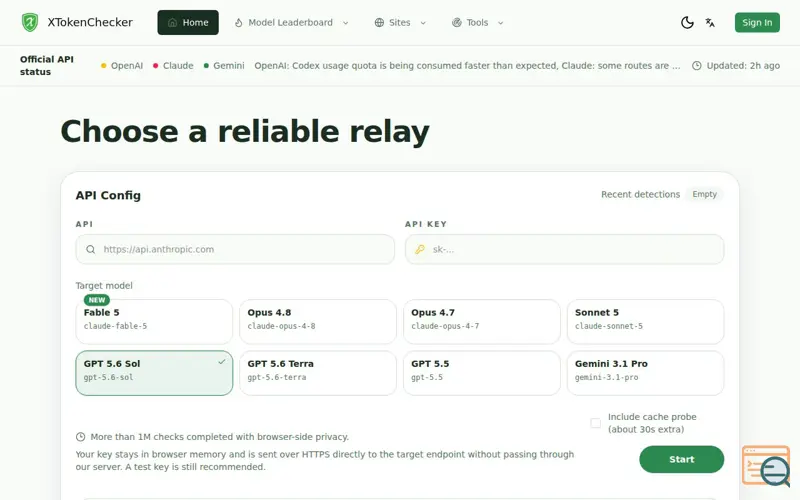Select the Opus 4.8 target model

click(x=318, y=321)
